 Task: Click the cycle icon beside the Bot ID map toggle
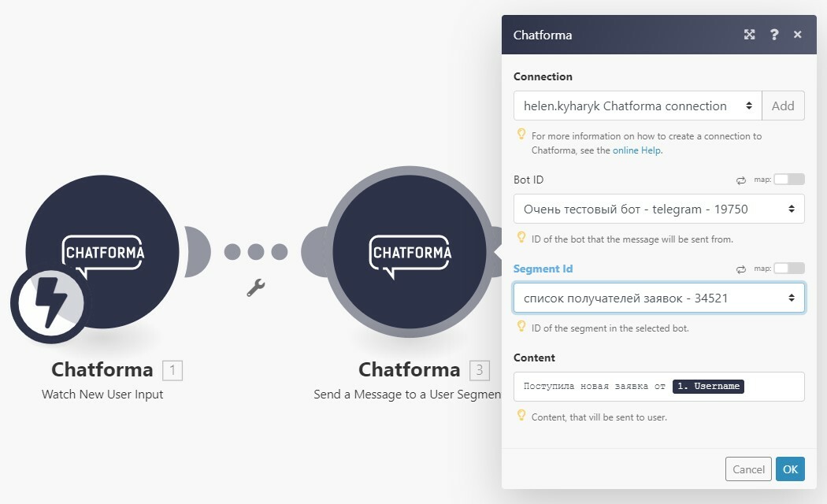(740, 180)
